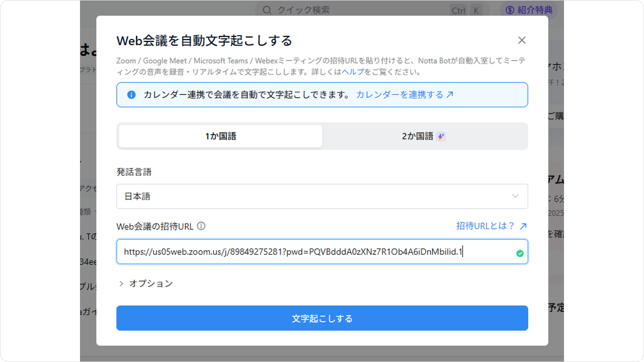Screen dimensions: 644x362
Task: Switch to the 2か国語 tab
Action: coord(424,136)
